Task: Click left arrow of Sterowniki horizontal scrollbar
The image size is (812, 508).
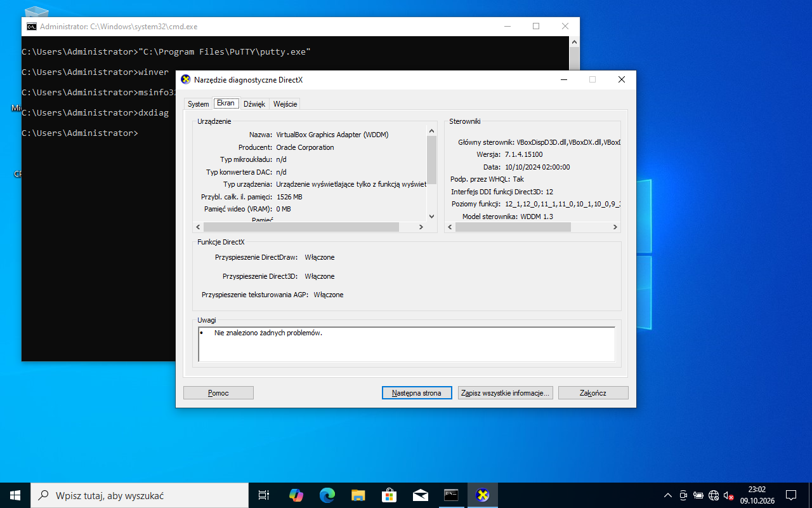Action: coord(450,227)
